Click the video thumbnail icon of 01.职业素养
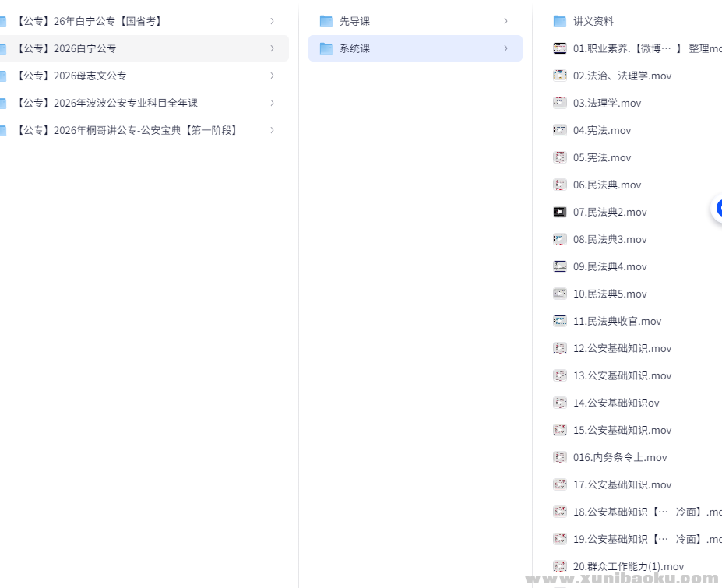This screenshot has width=722, height=588. point(559,48)
